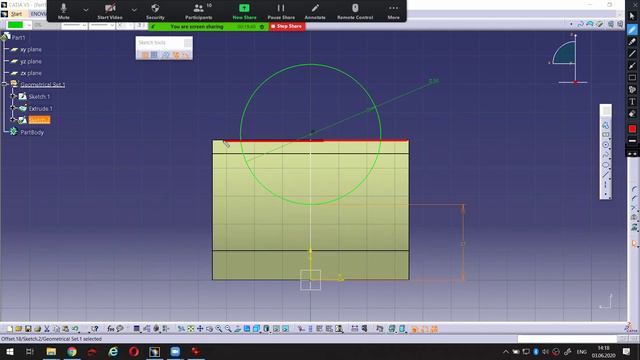This screenshot has width=640, height=360.
Task: Toggle Dimensional Constraints in Sketch tools
Action: point(186,55)
